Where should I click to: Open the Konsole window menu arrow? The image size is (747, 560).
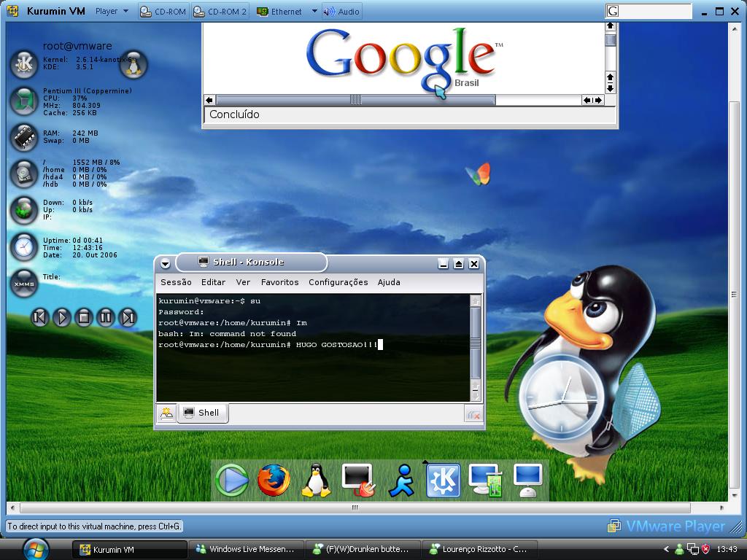tap(166, 263)
